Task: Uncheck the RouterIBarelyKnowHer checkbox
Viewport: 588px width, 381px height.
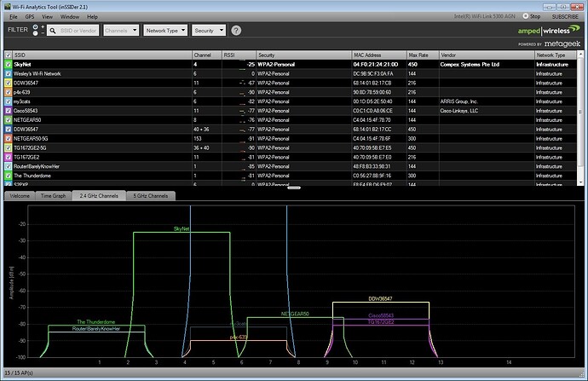Action: [x=9, y=166]
